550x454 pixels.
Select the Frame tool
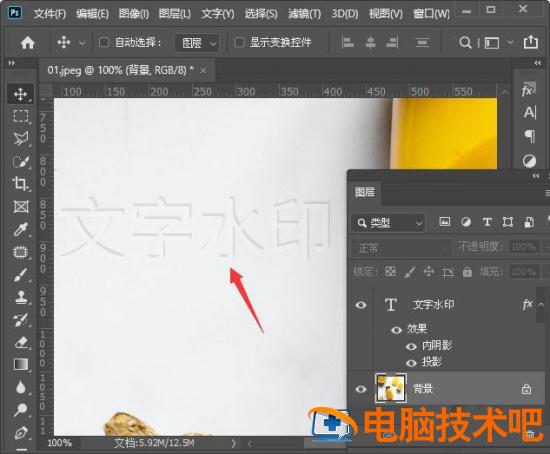[x=21, y=207]
